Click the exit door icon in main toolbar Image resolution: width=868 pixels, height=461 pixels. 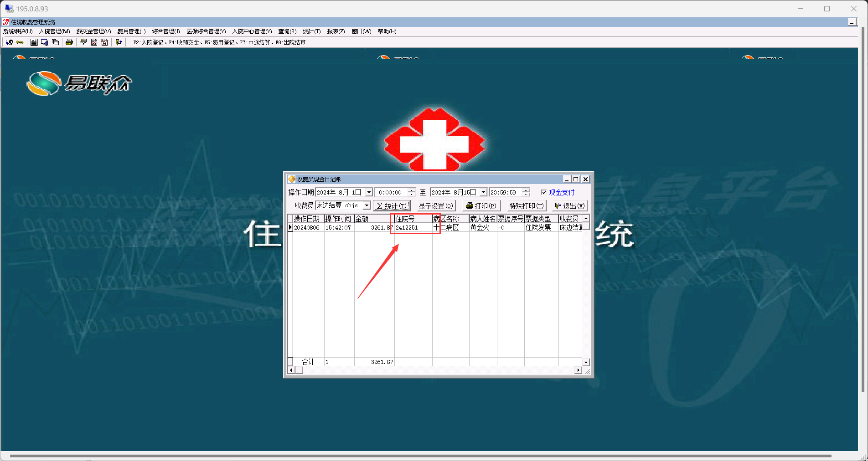(119, 42)
